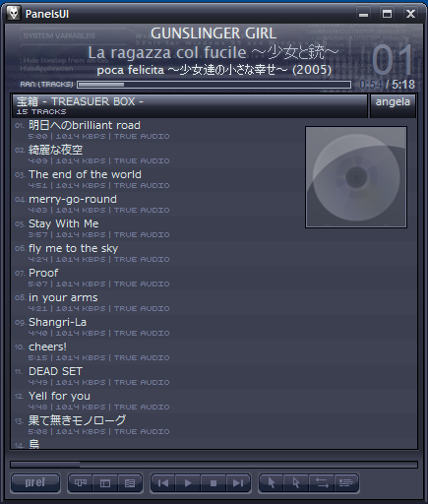The image size is (428, 504).
Task: Select the angela artist tab
Action: (x=393, y=105)
